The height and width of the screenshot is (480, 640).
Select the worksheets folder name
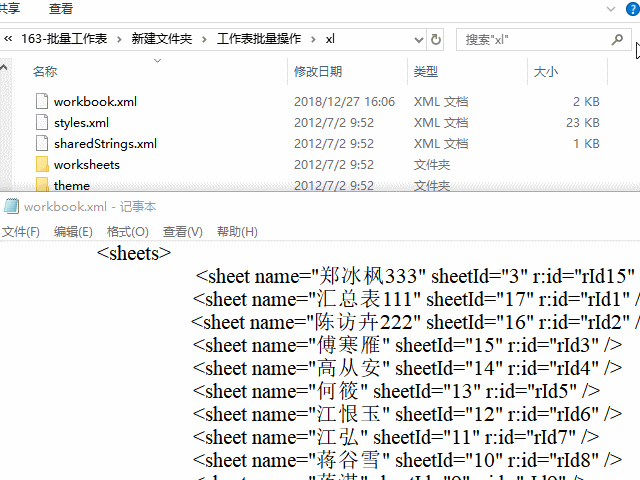tap(87, 165)
